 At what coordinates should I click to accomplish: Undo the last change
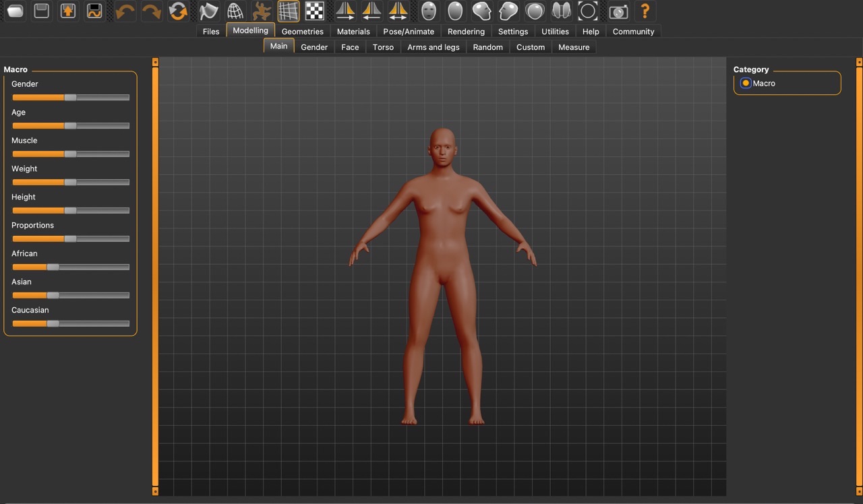[x=125, y=11]
